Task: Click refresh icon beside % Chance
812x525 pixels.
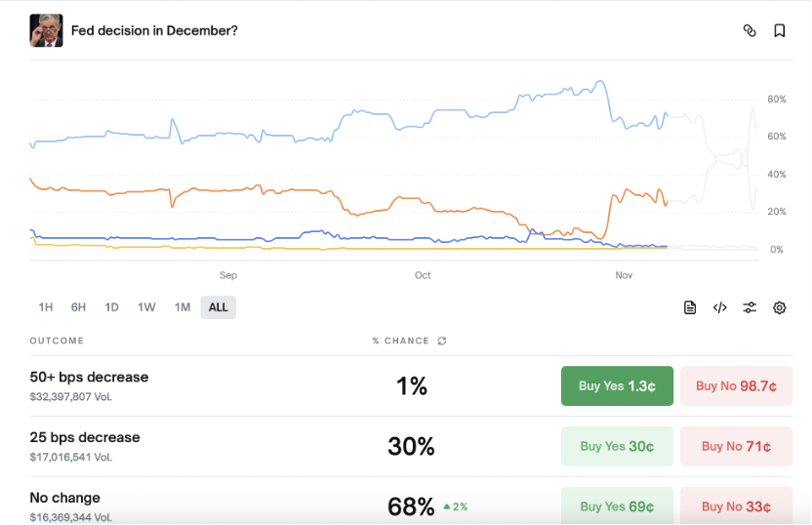Action: (x=442, y=341)
